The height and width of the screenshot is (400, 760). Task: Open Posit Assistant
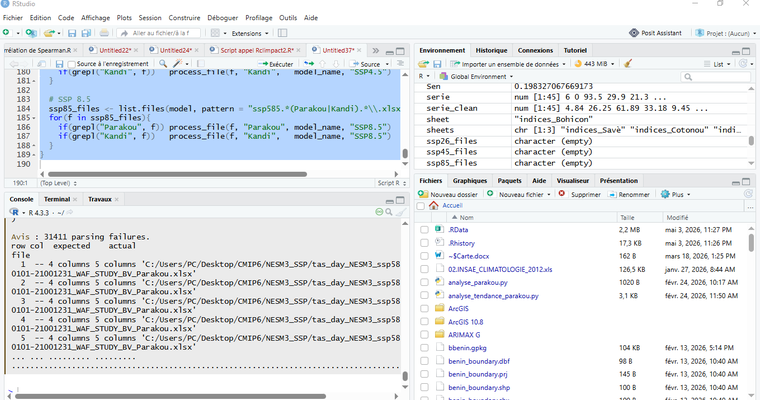[655, 33]
